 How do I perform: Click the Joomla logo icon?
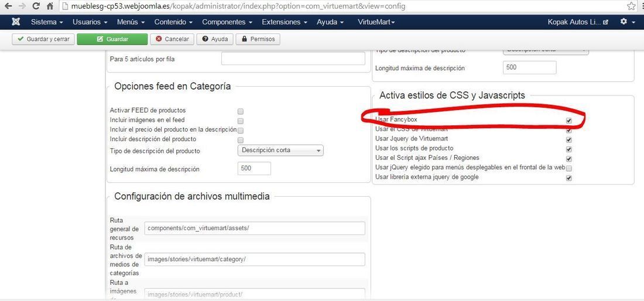pos(16,22)
